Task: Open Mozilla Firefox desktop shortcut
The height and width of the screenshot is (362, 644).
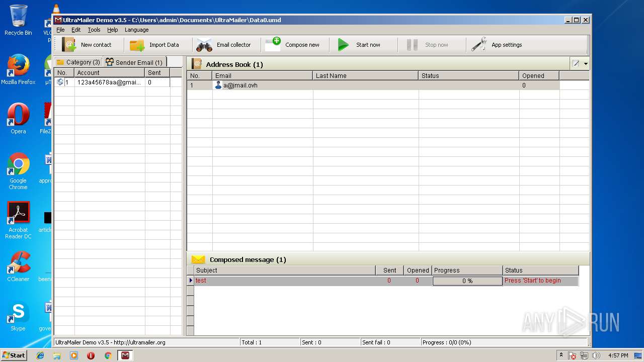Action: (18, 69)
